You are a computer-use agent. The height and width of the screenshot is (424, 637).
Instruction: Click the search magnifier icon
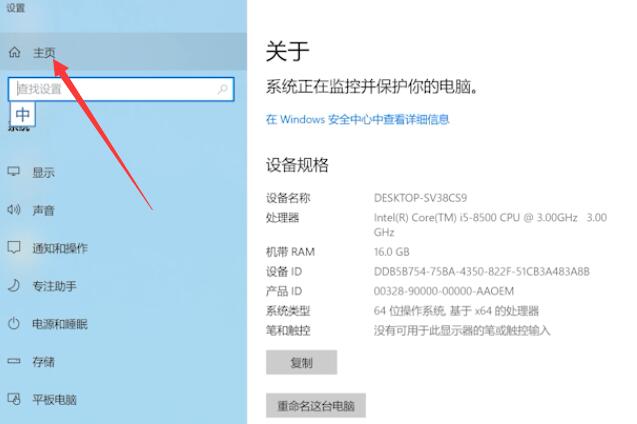coord(223,89)
